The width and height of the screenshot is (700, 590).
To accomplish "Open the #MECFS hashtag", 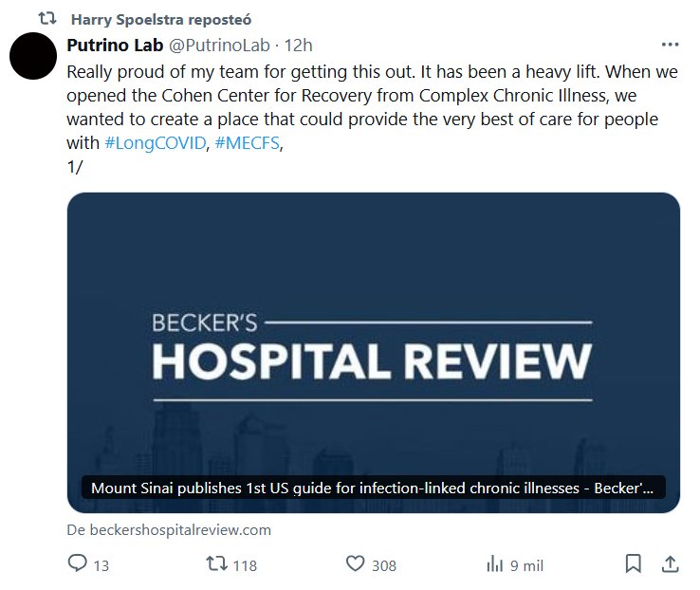I will pyautogui.click(x=247, y=143).
